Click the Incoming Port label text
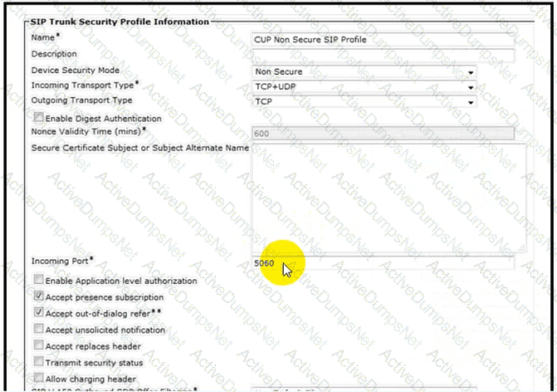 [x=61, y=261]
